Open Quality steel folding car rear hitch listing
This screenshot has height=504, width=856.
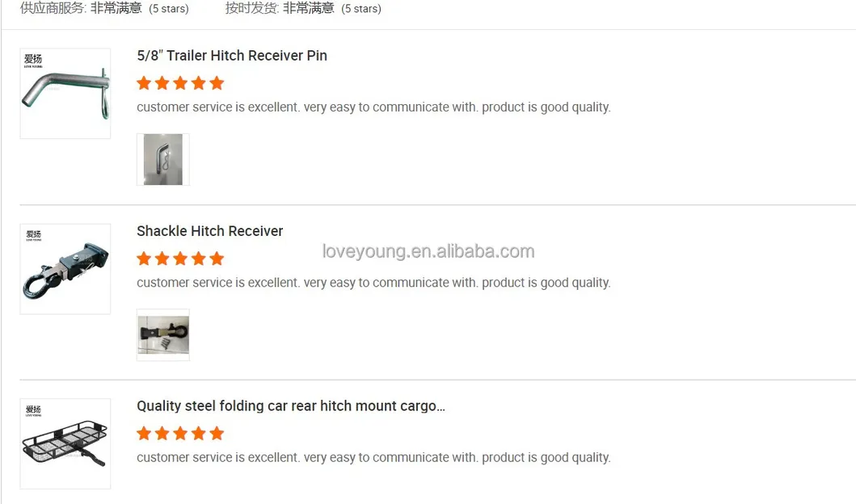click(x=291, y=405)
